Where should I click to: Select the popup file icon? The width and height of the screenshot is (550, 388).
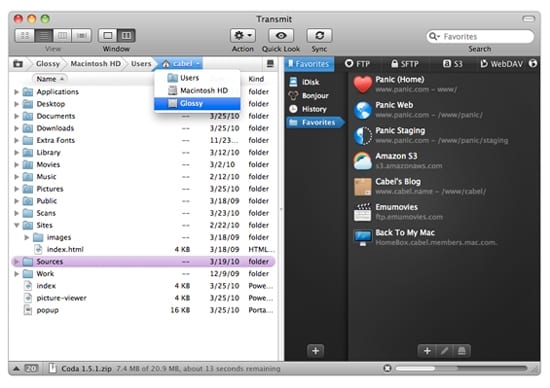28,310
